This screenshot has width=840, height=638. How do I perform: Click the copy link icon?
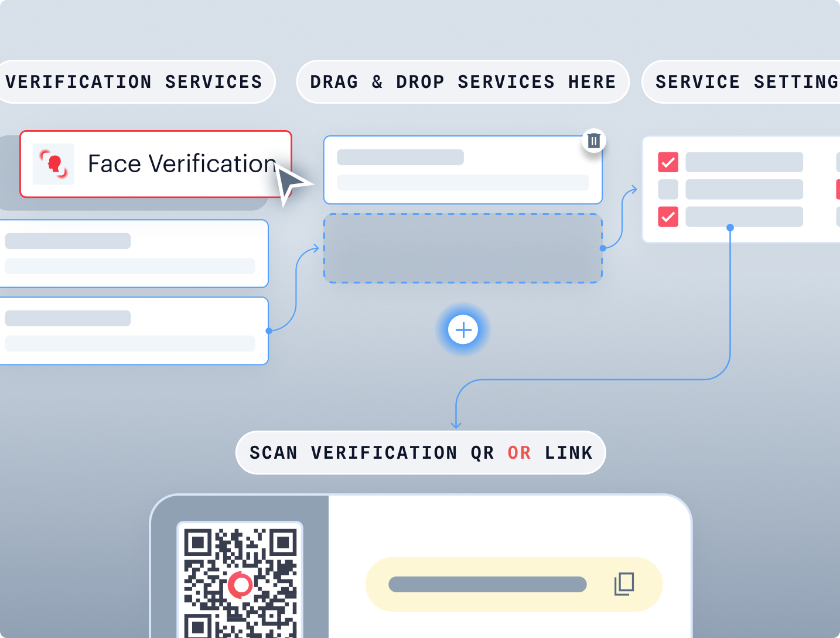[624, 584]
